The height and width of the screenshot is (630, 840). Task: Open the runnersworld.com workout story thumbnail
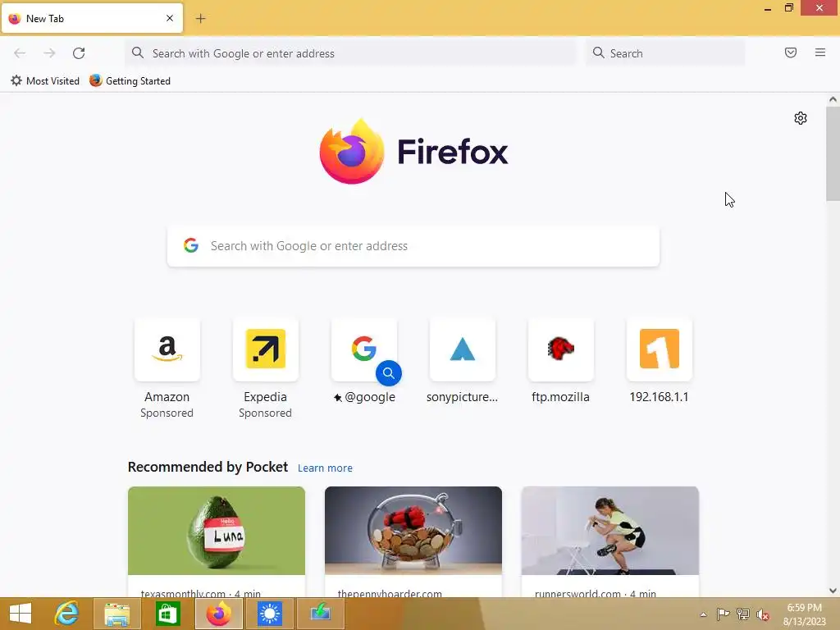(x=610, y=531)
